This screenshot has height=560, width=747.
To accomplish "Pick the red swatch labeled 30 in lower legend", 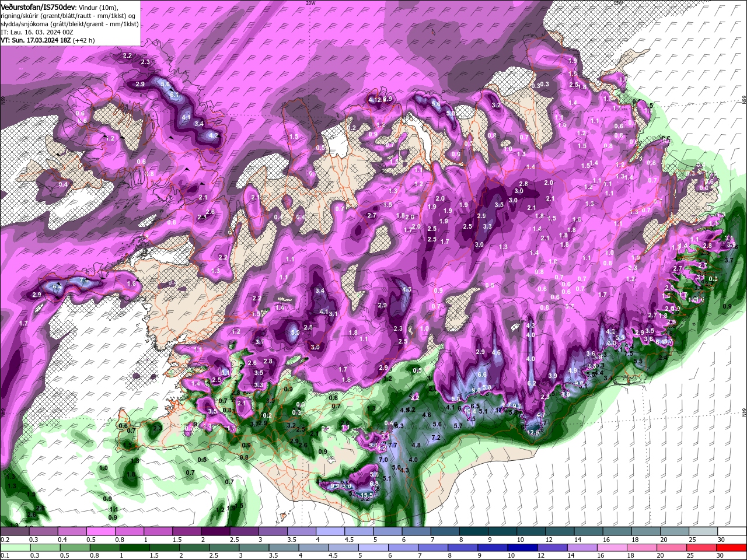I will [731, 548].
